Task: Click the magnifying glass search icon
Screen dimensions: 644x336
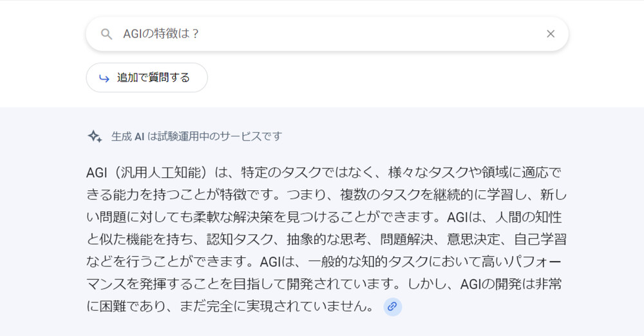Action: [107, 34]
